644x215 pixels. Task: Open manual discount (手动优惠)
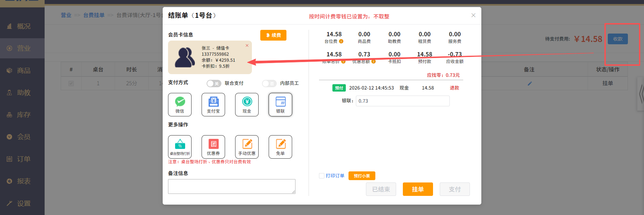pyautogui.click(x=247, y=147)
